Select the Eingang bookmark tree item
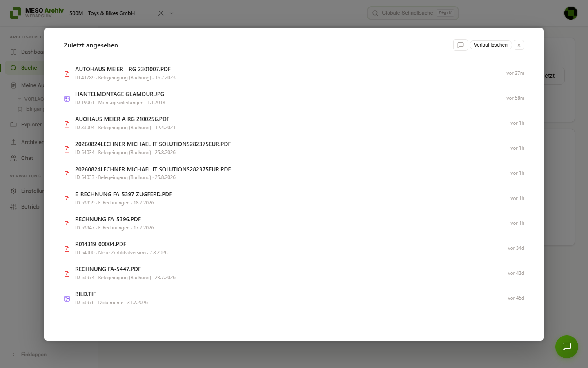Screen dimensions: 588x368 coord(31,109)
